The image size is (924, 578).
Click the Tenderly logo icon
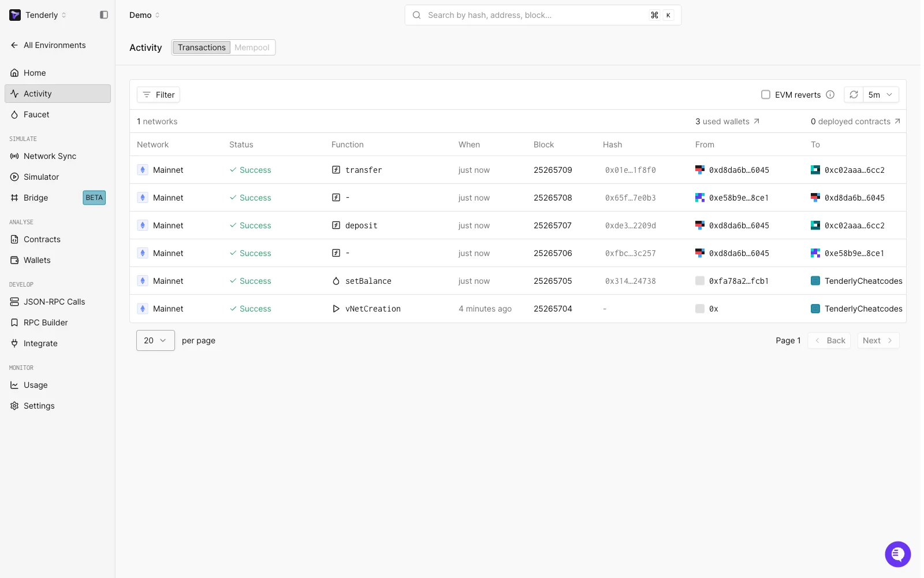[x=15, y=15]
